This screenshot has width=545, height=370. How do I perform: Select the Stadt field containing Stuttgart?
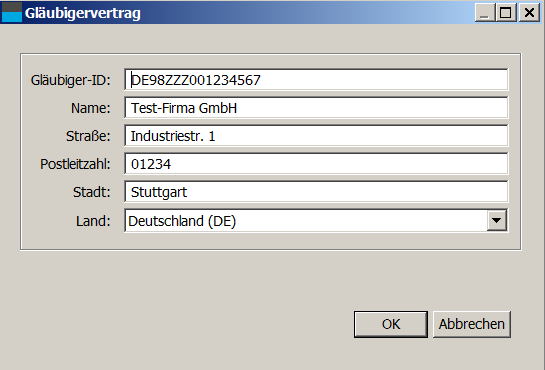point(316,192)
